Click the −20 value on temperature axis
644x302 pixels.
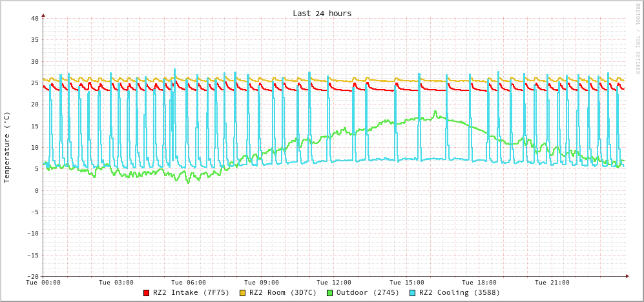coord(32,276)
